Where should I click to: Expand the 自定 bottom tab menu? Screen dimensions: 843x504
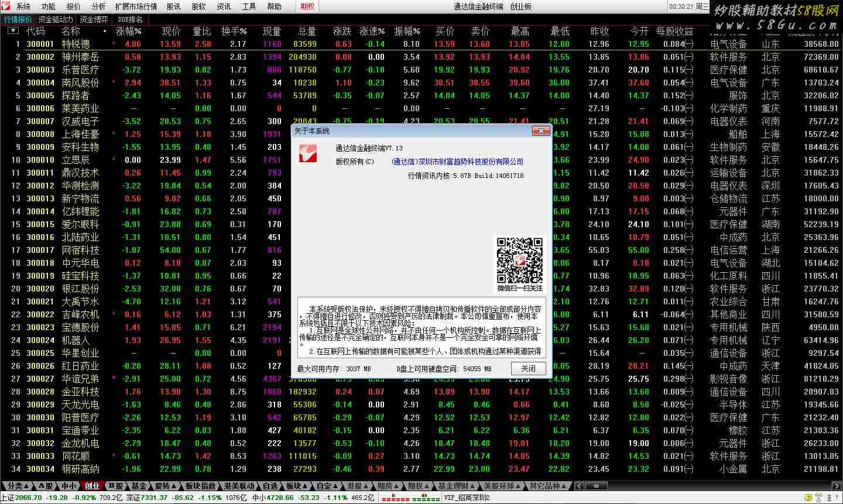coord(327,486)
